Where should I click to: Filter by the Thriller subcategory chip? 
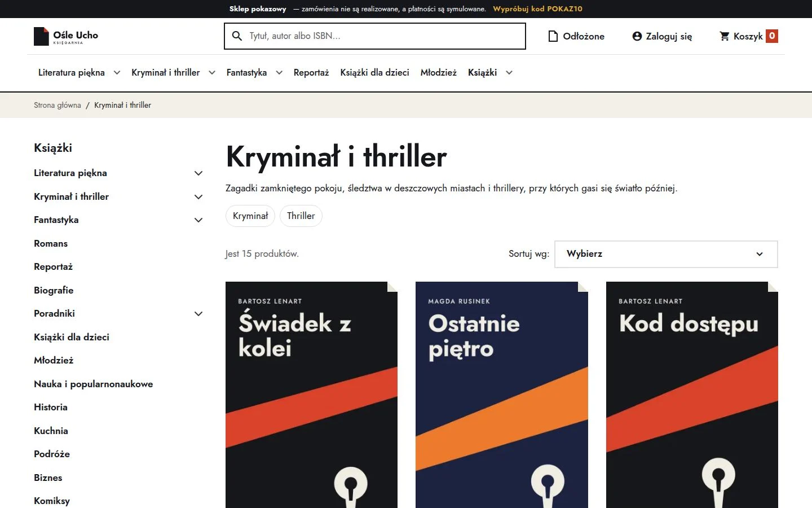(x=301, y=216)
